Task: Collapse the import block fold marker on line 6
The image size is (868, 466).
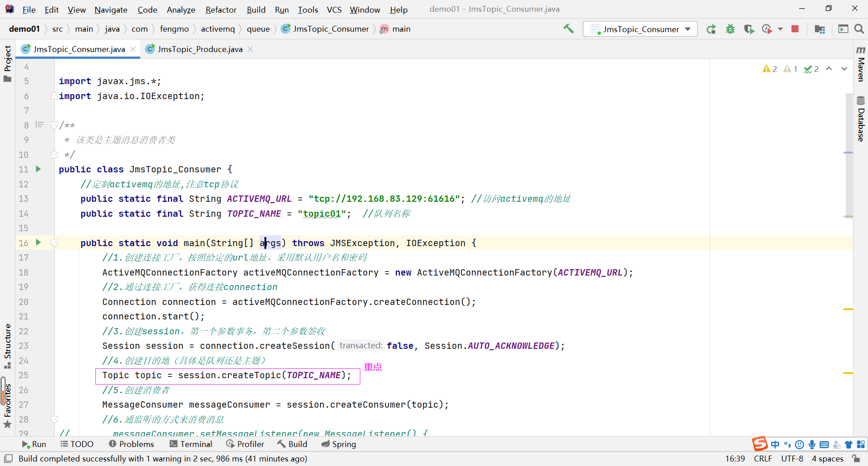Action: pyautogui.click(x=54, y=96)
